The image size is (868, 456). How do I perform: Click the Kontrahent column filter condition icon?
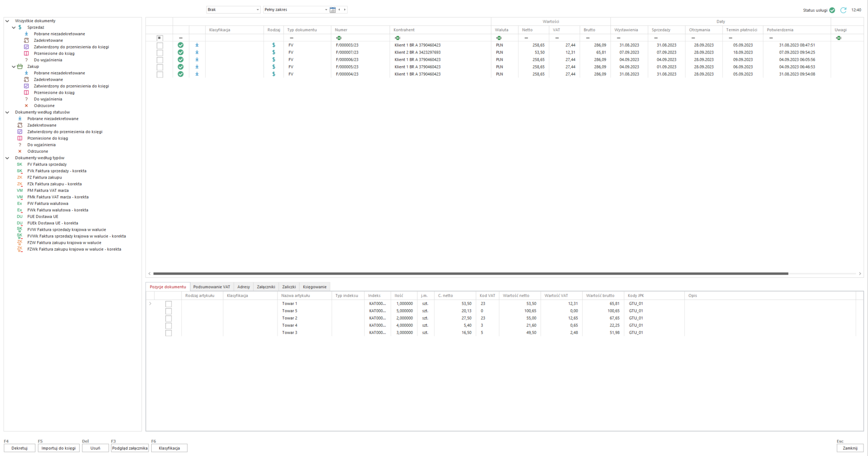click(x=398, y=38)
